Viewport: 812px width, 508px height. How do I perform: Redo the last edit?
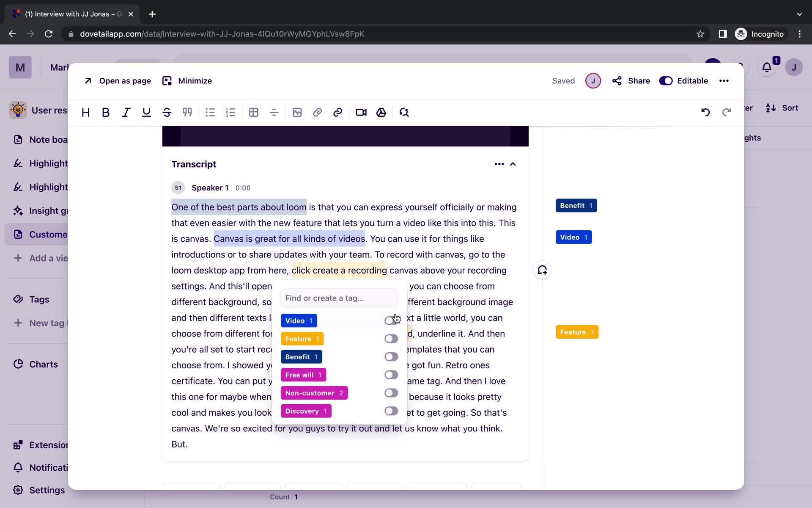pyautogui.click(x=726, y=112)
